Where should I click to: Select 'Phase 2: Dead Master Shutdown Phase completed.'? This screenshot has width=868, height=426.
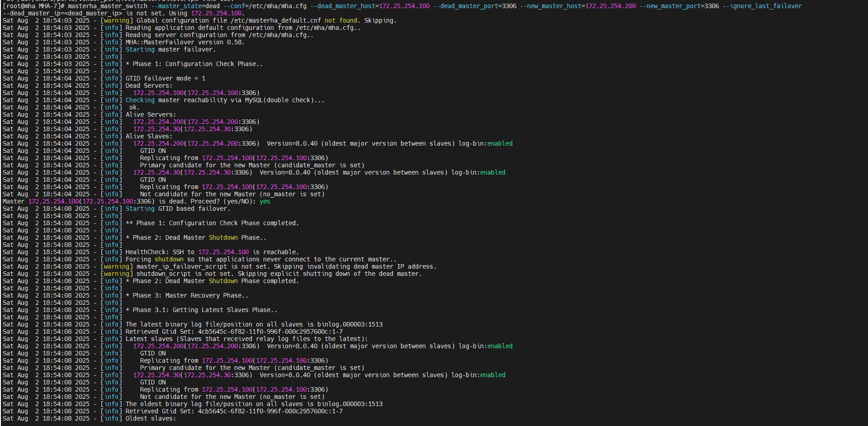212,281
